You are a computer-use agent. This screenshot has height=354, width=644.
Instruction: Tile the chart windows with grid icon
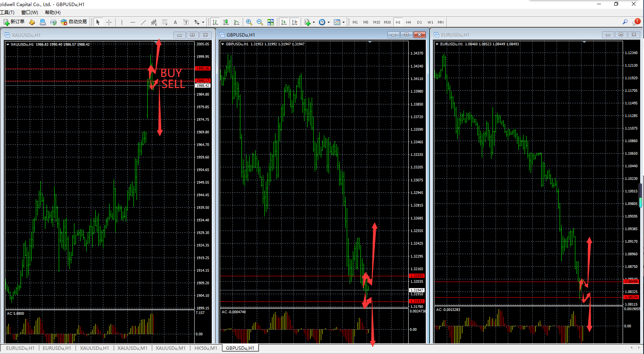pyautogui.click(x=270, y=22)
